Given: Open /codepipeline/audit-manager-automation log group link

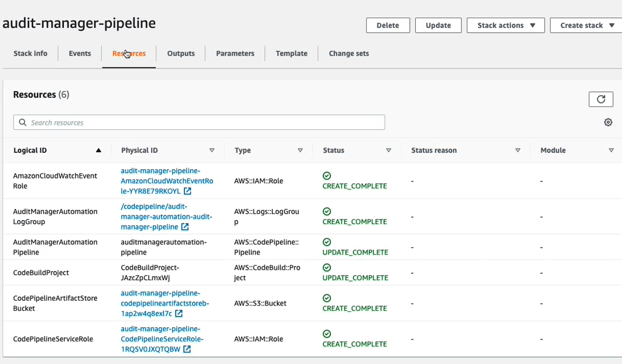Looking at the screenshot, I should coord(166,217).
